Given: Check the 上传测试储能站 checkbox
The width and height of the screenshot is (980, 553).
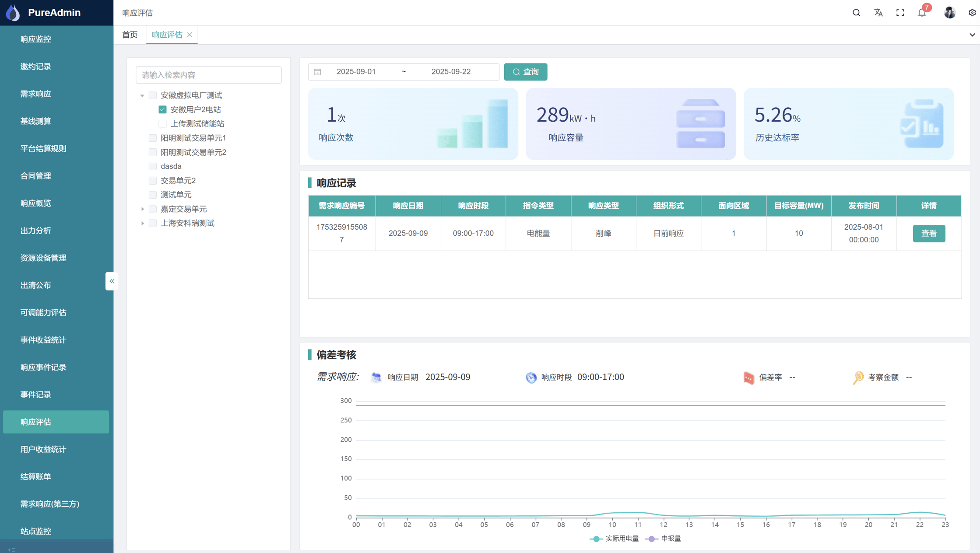Looking at the screenshot, I should point(162,124).
